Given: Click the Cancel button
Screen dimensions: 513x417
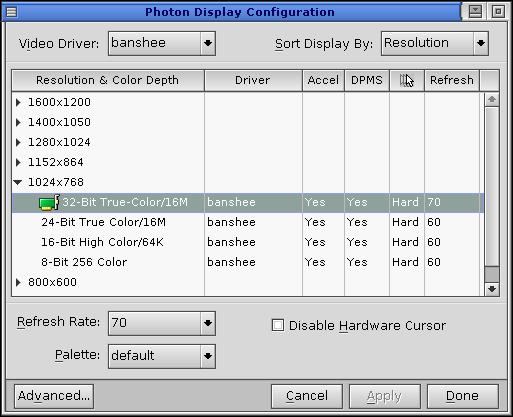Looking at the screenshot, I should click(307, 396).
